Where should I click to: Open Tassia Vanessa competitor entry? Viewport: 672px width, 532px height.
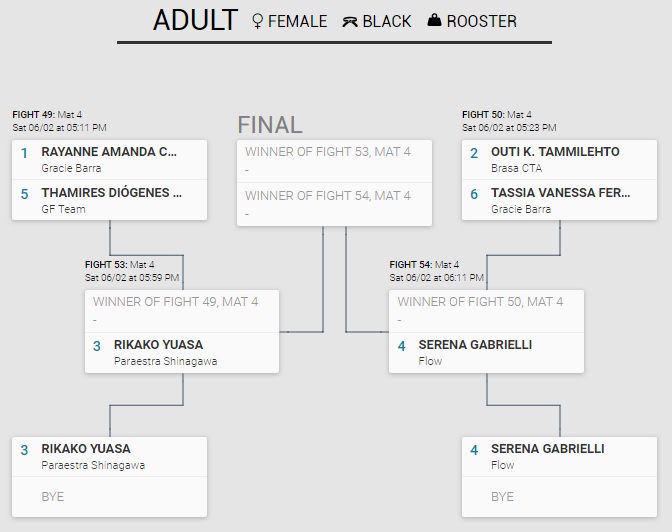coord(559,193)
